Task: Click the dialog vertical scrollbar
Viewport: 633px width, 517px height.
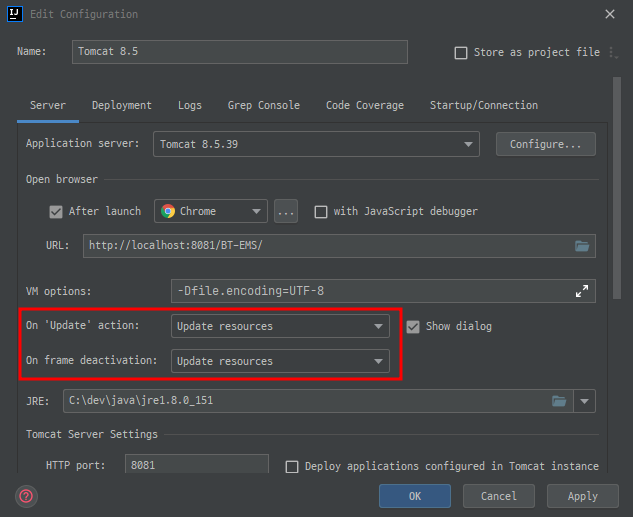Action: pyautogui.click(x=616, y=188)
